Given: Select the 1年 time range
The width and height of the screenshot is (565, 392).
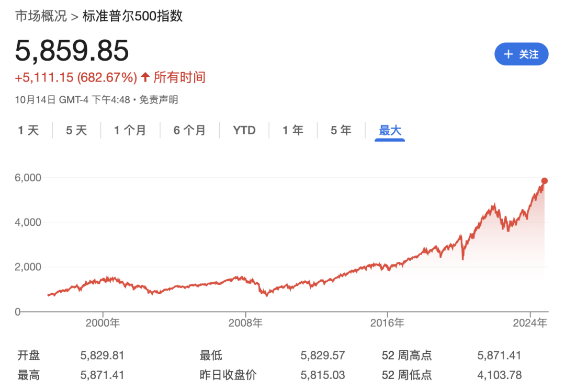Looking at the screenshot, I should tap(293, 130).
